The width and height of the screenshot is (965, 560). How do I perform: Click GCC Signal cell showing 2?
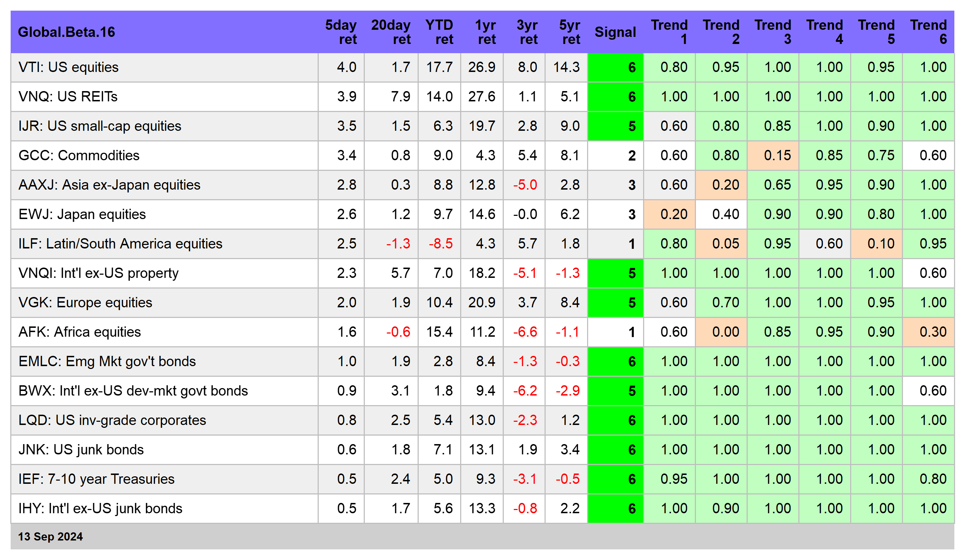[615, 155]
